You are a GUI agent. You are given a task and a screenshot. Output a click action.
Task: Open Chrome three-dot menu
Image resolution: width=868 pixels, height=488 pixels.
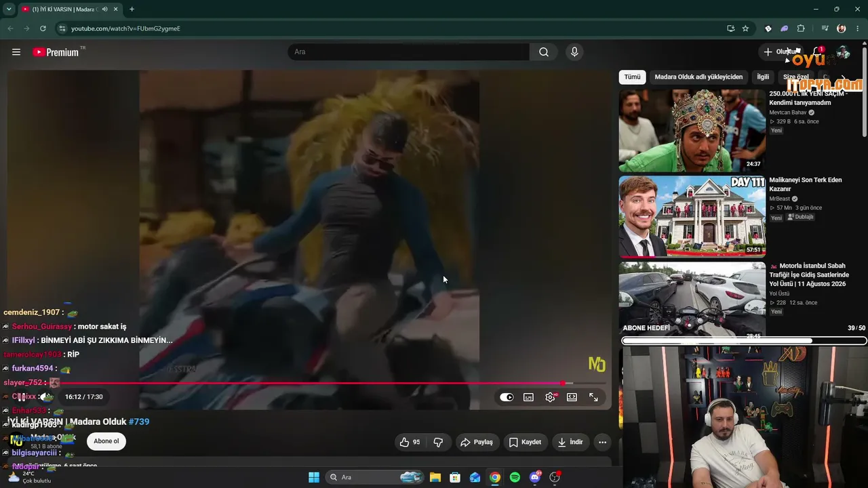[858, 28]
